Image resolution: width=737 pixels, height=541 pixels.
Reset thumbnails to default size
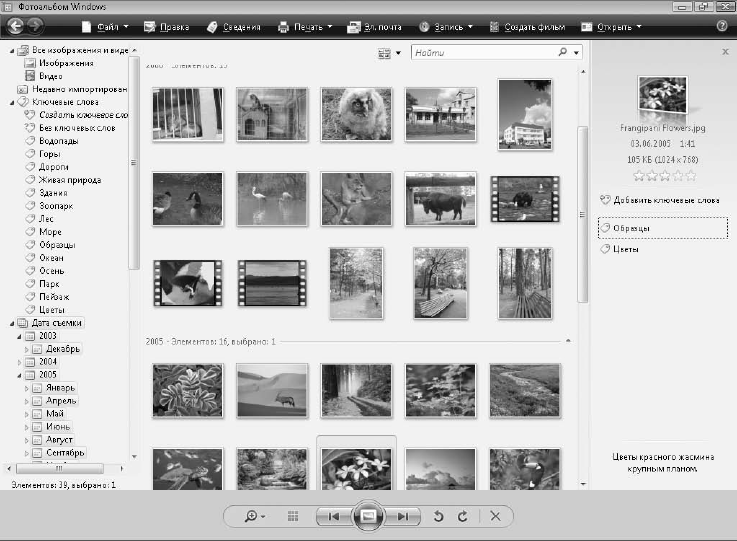point(293,516)
